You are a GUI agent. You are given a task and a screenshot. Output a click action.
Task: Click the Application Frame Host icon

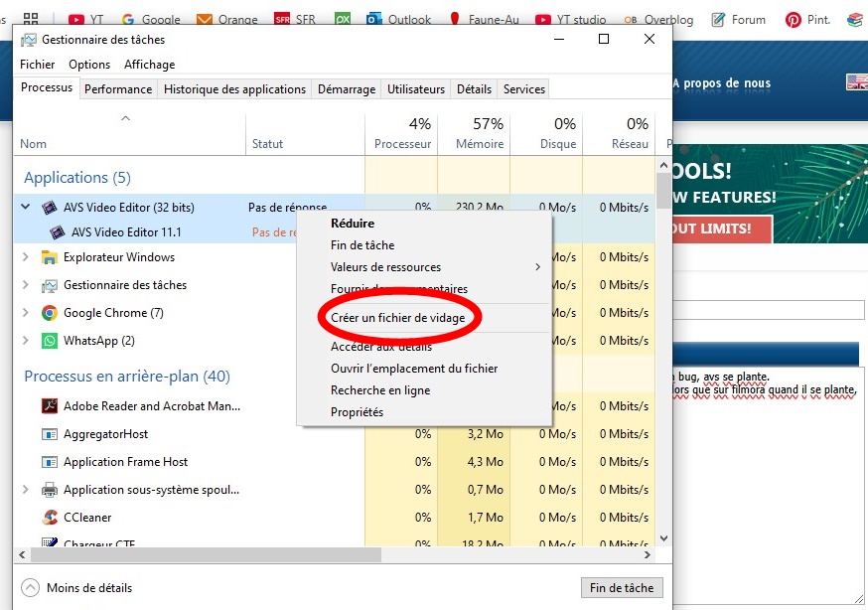pyautogui.click(x=50, y=462)
